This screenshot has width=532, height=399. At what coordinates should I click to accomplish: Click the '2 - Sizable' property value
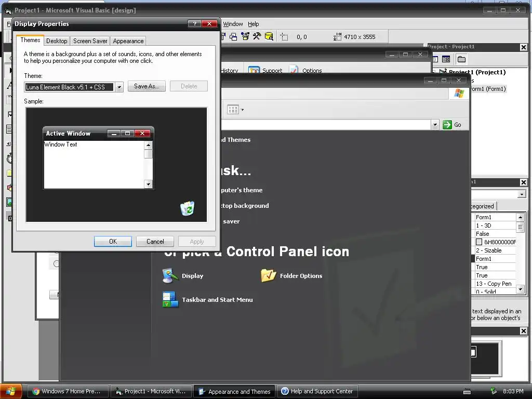pyautogui.click(x=488, y=250)
